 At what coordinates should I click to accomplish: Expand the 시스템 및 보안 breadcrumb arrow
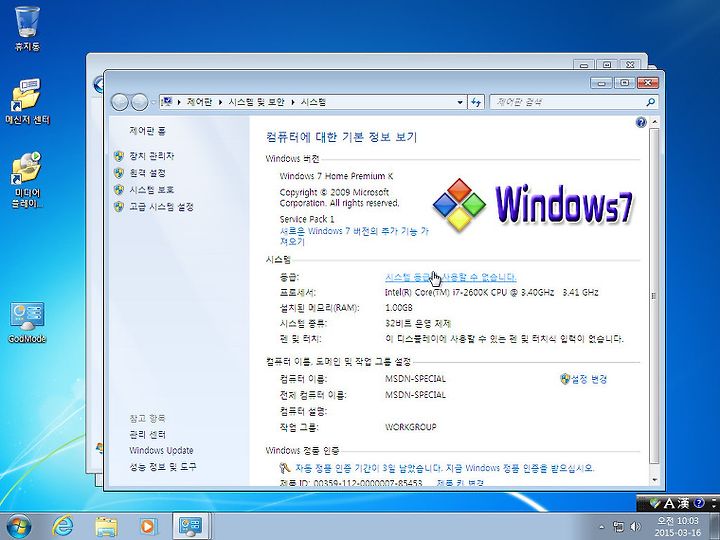coord(292,102)
